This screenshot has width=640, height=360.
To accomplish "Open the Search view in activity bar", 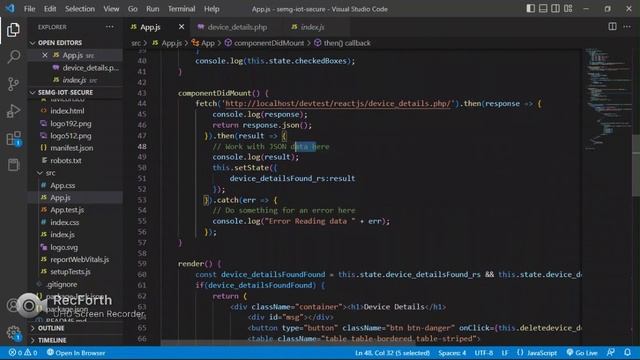I will pyautogui.click(x=13, y=56).
